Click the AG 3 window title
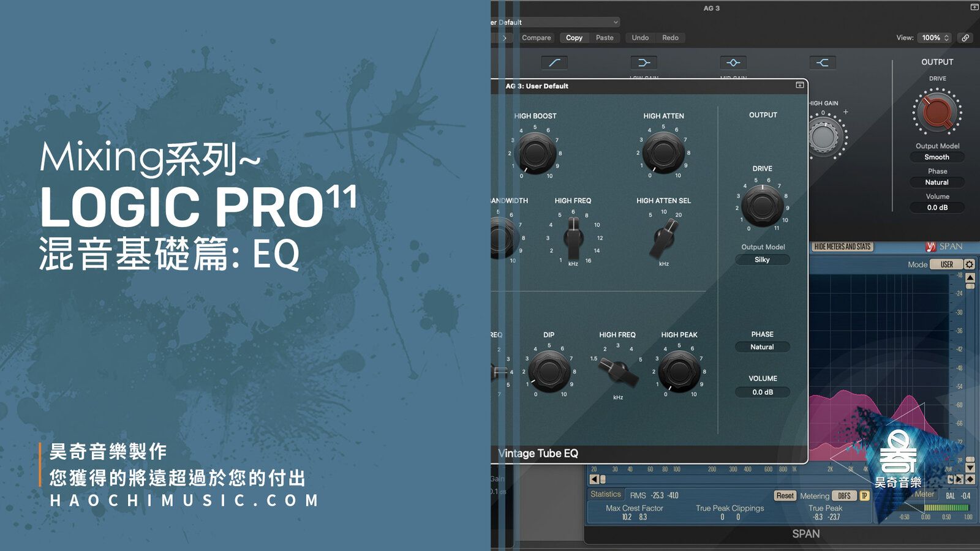Viewport: 980px width, 551px height. coord(712,8)
